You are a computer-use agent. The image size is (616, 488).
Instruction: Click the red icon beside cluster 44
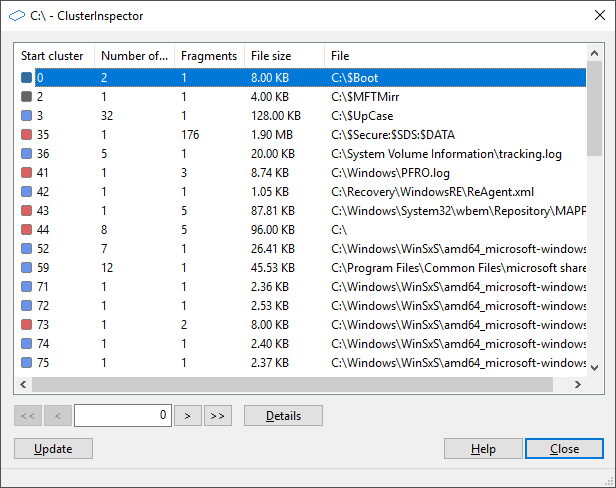click(26, 229)
